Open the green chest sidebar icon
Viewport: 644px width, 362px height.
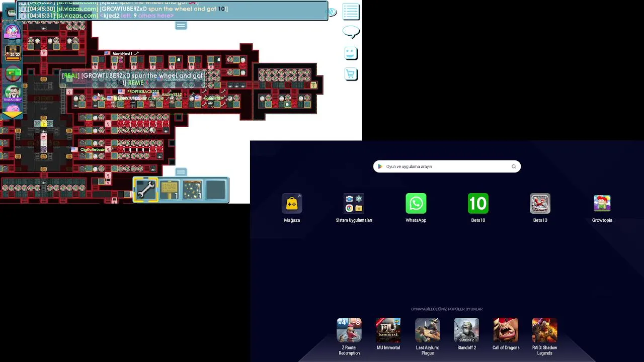(13, 73)
